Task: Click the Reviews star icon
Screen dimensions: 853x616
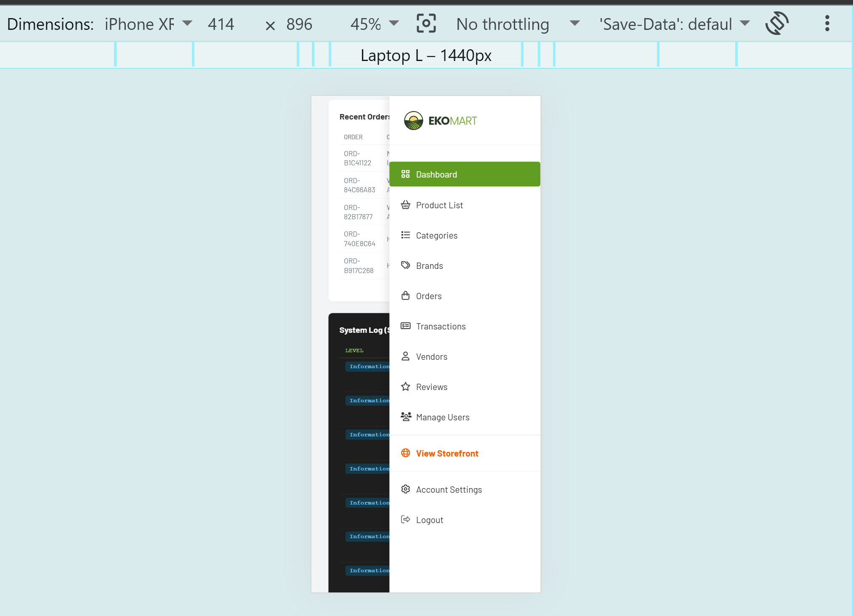Action: coord(405,387)
